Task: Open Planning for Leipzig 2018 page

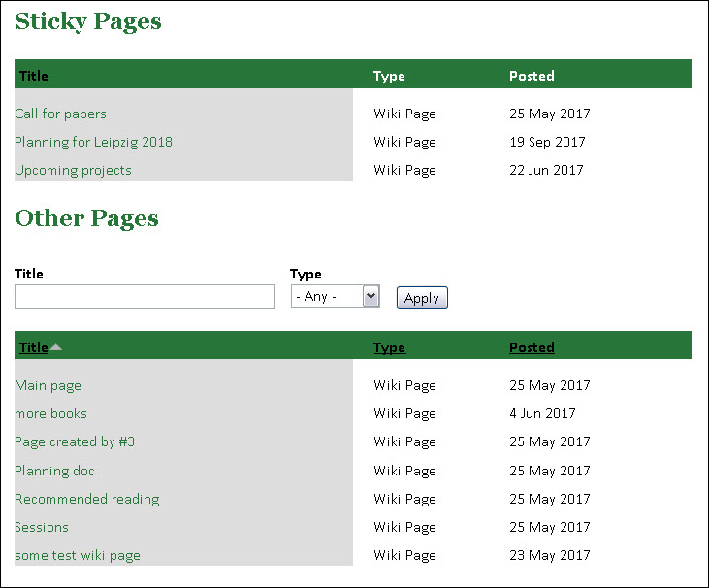Action: click(x=93, y=142)
